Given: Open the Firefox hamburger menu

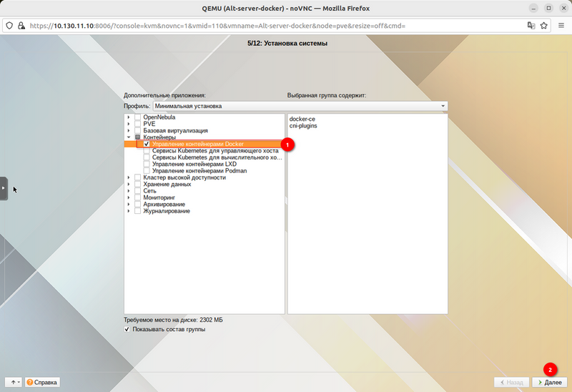Looking at the screenshot, I should pos(561,25).
